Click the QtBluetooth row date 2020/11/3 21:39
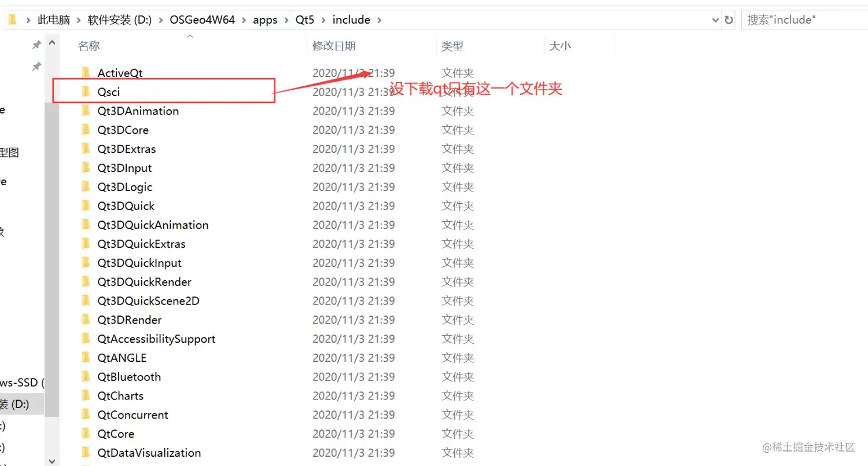This screenshot has height=466, width=868. (354, 377)
